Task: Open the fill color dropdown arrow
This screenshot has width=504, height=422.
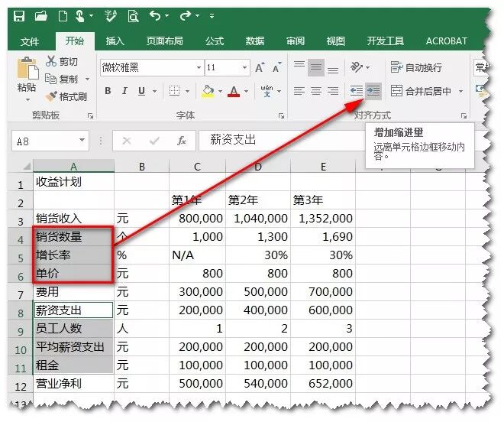Action: (x=220, y=92)
